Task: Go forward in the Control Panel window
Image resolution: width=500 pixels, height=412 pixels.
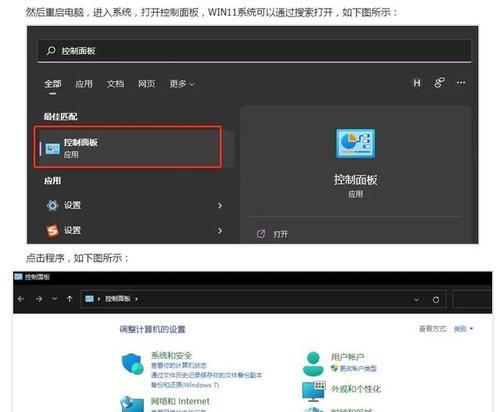Action: [x=39, y=299]
